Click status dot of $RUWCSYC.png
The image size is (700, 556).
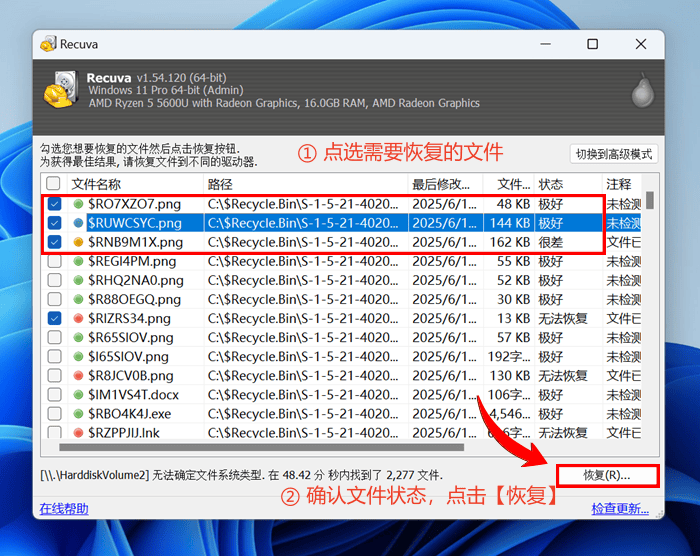78,223
